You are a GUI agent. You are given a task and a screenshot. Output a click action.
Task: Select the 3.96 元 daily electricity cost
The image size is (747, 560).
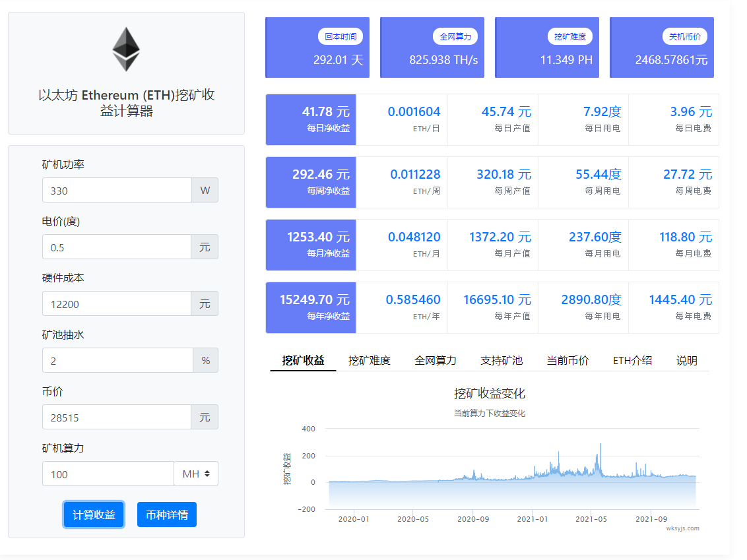[692, 112]
